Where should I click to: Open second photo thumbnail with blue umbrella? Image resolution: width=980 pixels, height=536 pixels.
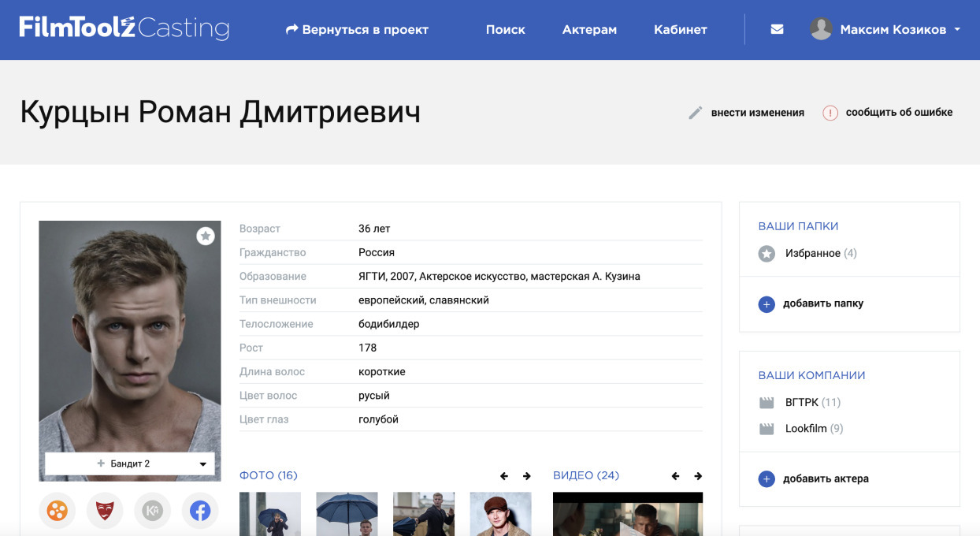347,514
